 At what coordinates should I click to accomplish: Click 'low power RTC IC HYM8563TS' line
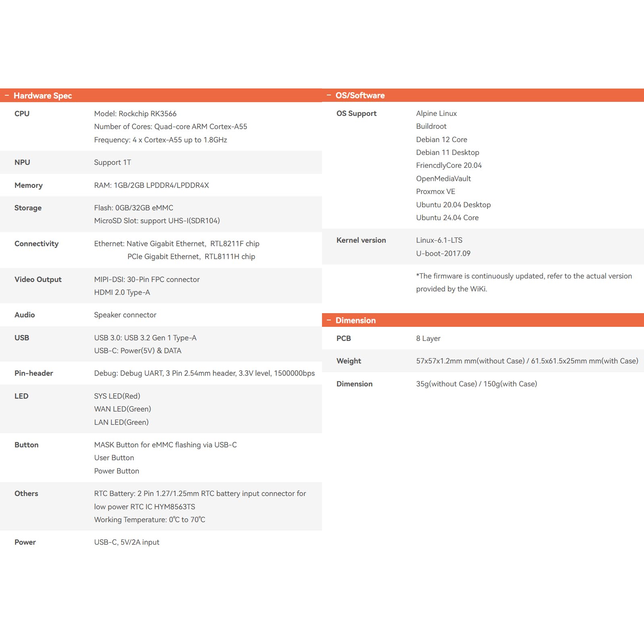(x=145, y=507)
